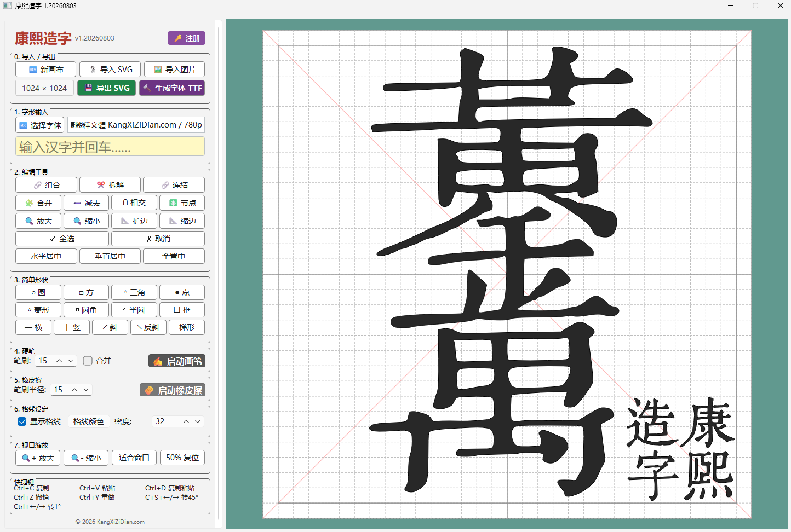Select all shapes with 全选
The image size is (791, 532).
point(62,239)
